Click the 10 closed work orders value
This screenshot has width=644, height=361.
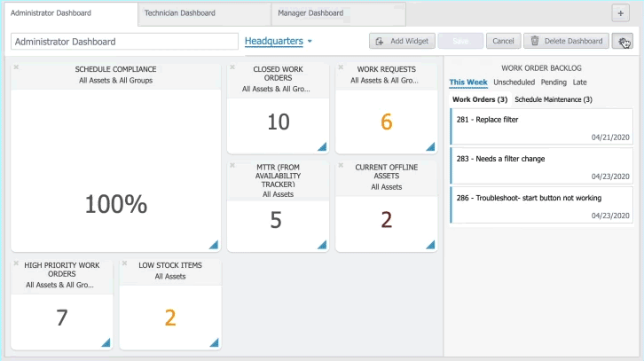(x=279, y=122)
